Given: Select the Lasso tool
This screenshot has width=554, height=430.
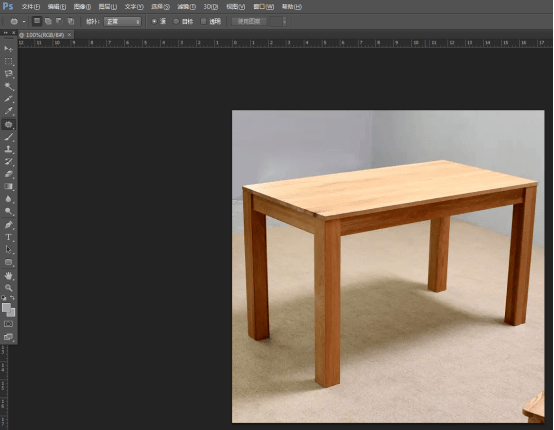Looking at the screenshot, I should pos(8,73).
